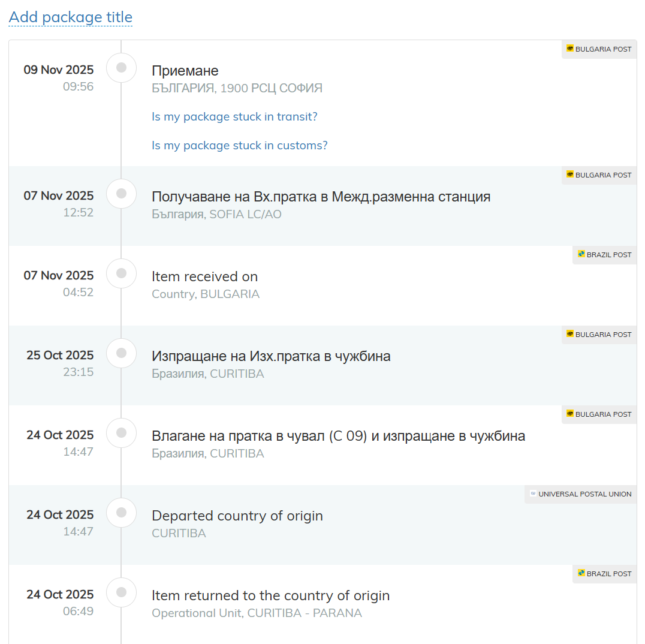
Task: Select timeline marker for 07 Nov 04:52 event
Action: (x=121, y=273)
